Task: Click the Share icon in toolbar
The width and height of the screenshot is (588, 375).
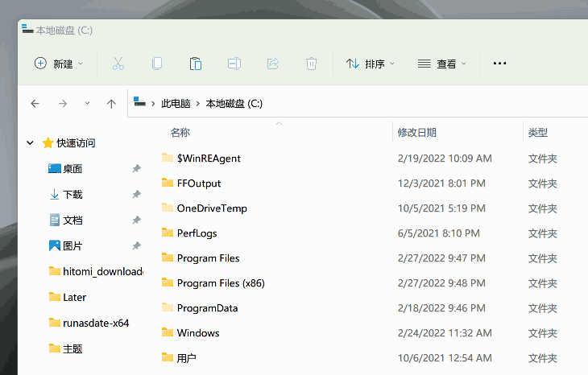Action: 272,64
